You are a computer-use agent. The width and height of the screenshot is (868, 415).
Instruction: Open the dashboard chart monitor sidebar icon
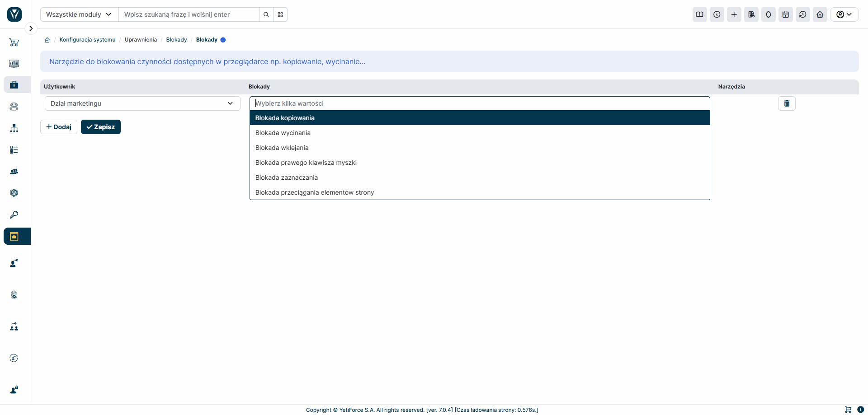pyautogui.click(x=14, y=64)
